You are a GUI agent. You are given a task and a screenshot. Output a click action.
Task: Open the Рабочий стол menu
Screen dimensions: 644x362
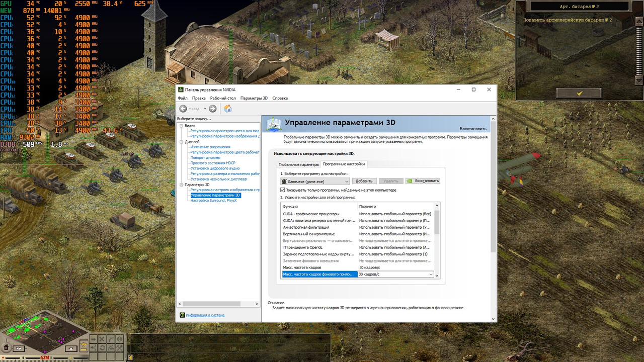pyautogui.click(x=223, y=98)
